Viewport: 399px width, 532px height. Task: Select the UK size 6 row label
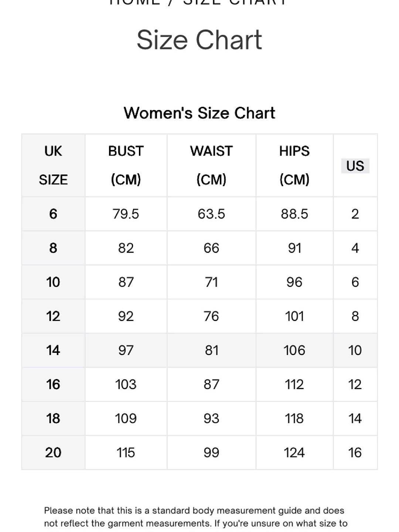click(53, 214)
